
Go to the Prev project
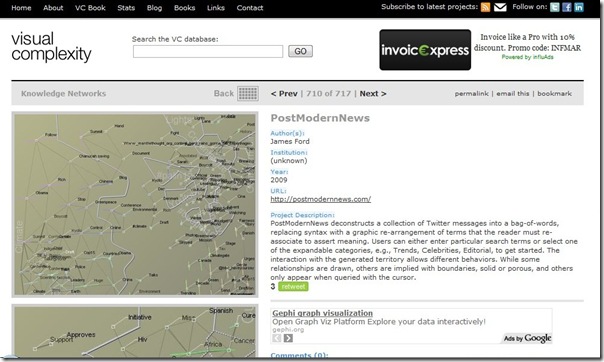click(284, 94)
